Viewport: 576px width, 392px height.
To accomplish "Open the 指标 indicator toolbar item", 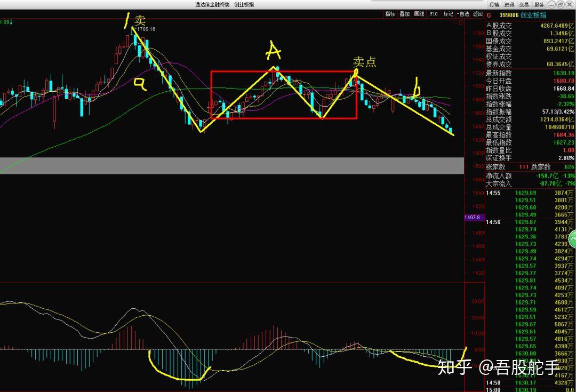I will pyautogui.click(x=390, y=14).
